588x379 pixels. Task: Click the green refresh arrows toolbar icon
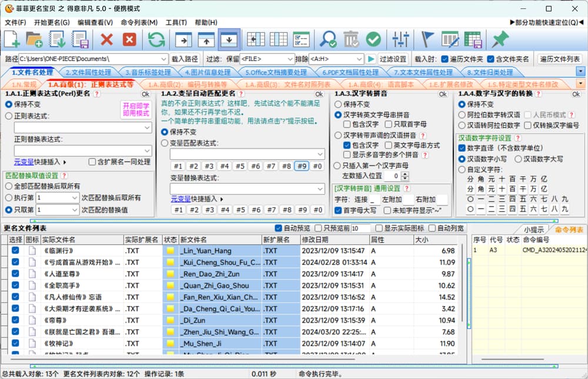(156, 39)
